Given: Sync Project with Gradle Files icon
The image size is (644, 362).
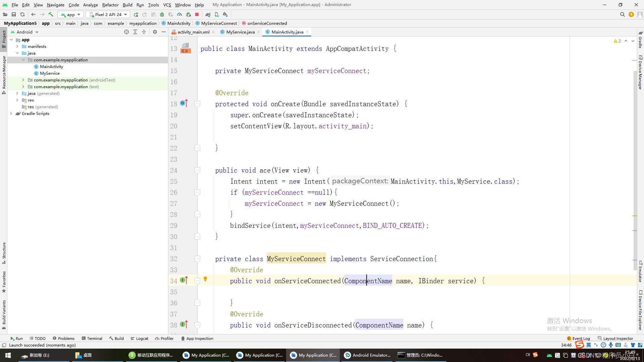Looking at the screenshot, I should (208, 14).
